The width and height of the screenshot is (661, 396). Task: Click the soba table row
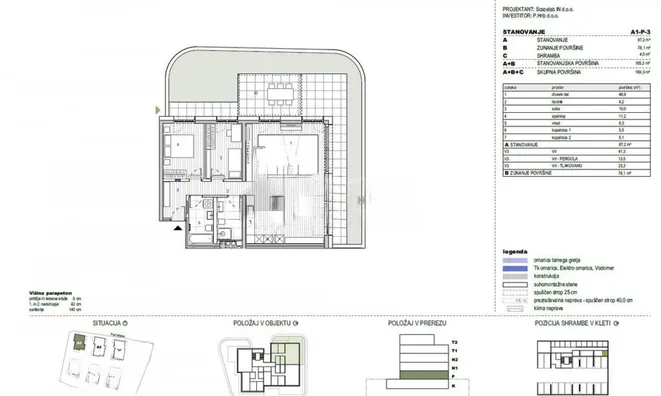click(x=576, y=109)
